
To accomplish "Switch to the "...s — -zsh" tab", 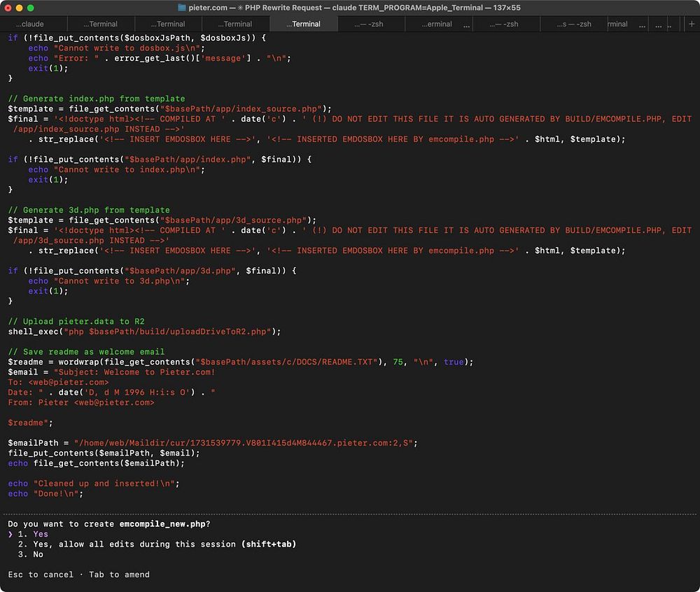I will pos(573,24).
